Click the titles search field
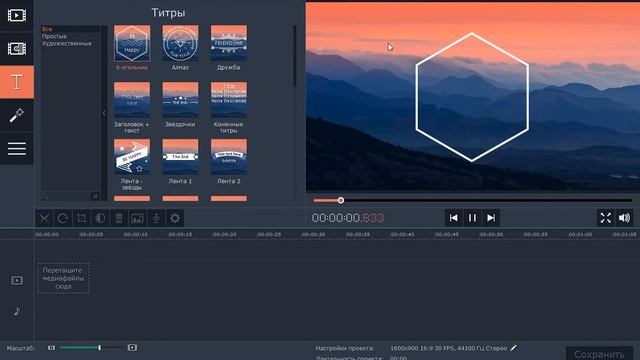The height and width of the screenshot is (360, 640). click(67, 196)
